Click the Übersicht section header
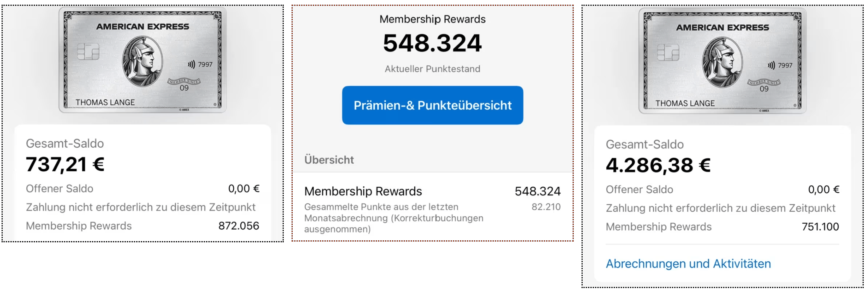 click(x=329, y=160)
